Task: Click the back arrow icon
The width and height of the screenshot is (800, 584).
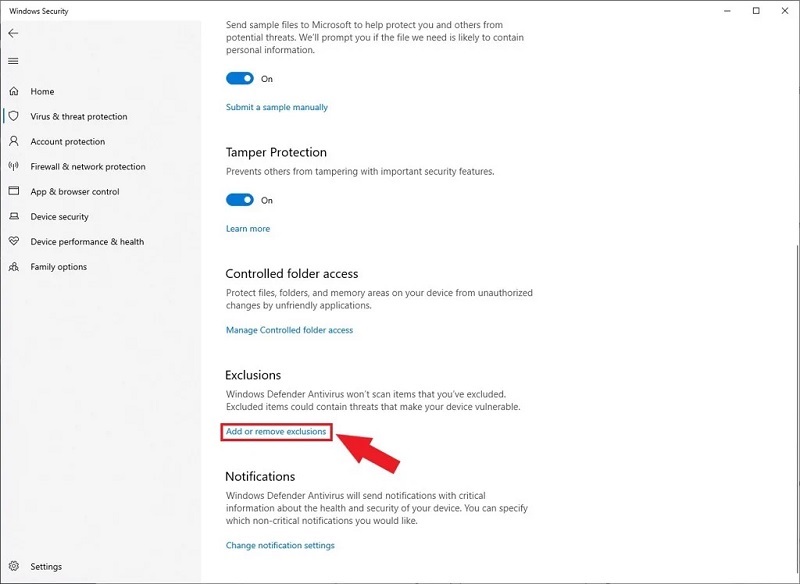Action: click(x=13, y=33)
